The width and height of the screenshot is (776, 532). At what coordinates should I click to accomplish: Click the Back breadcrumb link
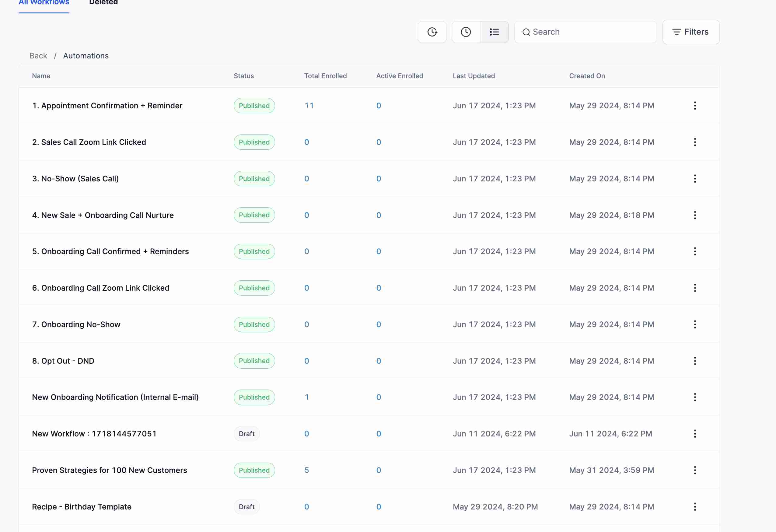coord(38,55)
